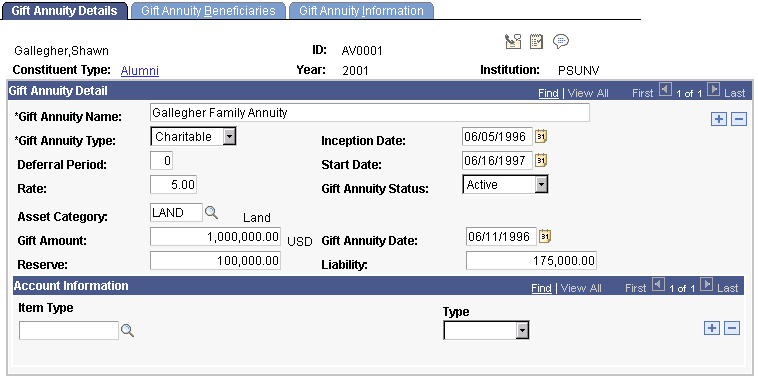Viewport: 758px width, 380px height.
Task: Edit the Gift Annuity Name field
Action: pos(370,113)
